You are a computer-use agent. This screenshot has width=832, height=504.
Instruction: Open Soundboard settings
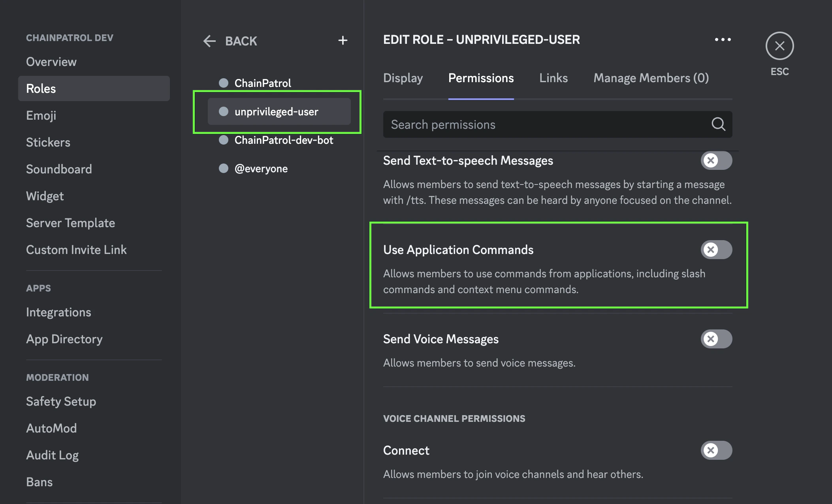click(94, 169)
